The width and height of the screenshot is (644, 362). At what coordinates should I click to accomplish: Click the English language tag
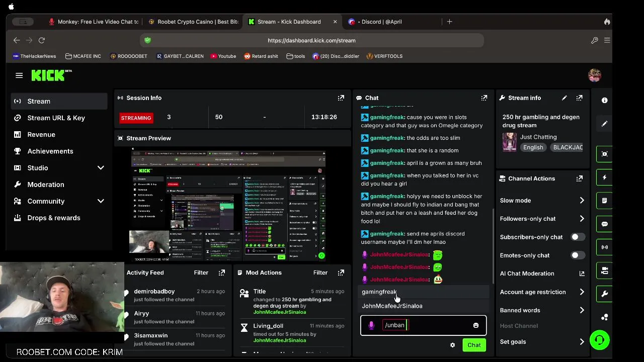click(x=533, y=147)
